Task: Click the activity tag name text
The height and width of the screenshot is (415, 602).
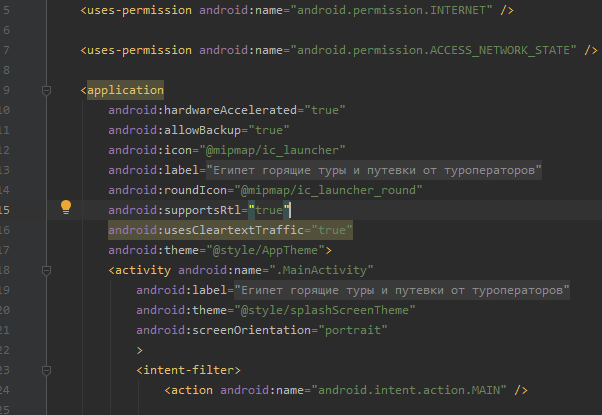Action: click(143, 270)
